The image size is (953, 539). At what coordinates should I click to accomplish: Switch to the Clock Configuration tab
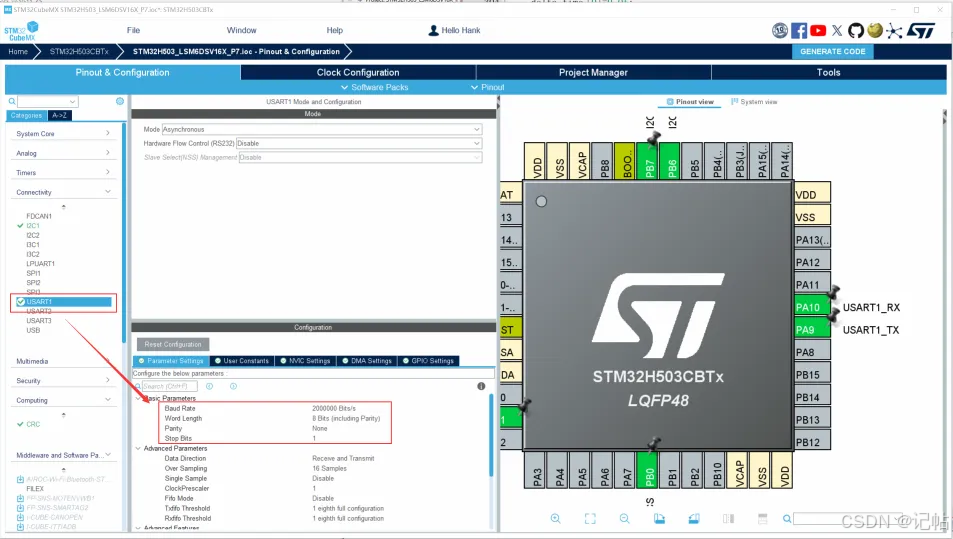click(357, 72)
